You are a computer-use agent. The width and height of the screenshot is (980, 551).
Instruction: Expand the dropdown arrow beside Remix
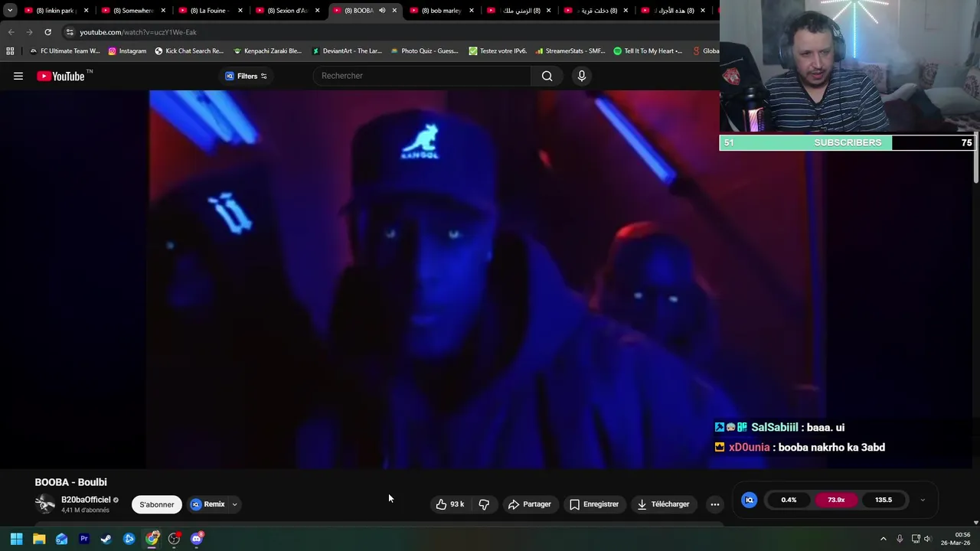pyautogui.click(x=235, y=504)
